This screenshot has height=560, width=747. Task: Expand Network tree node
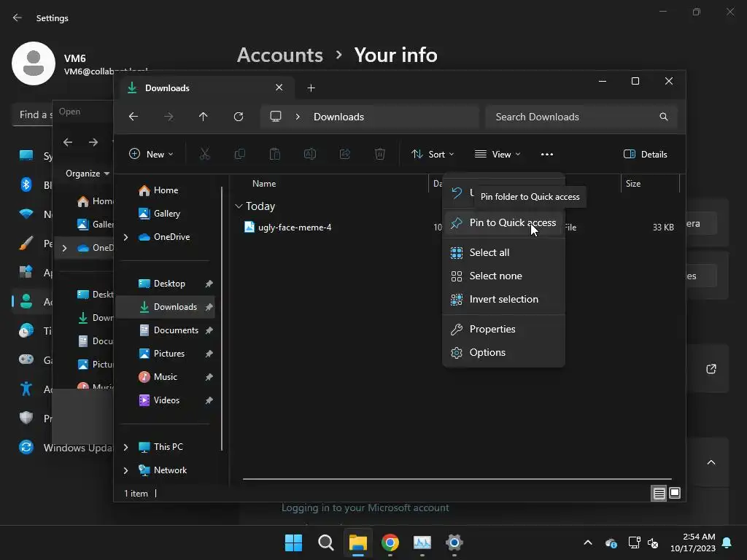125,470
